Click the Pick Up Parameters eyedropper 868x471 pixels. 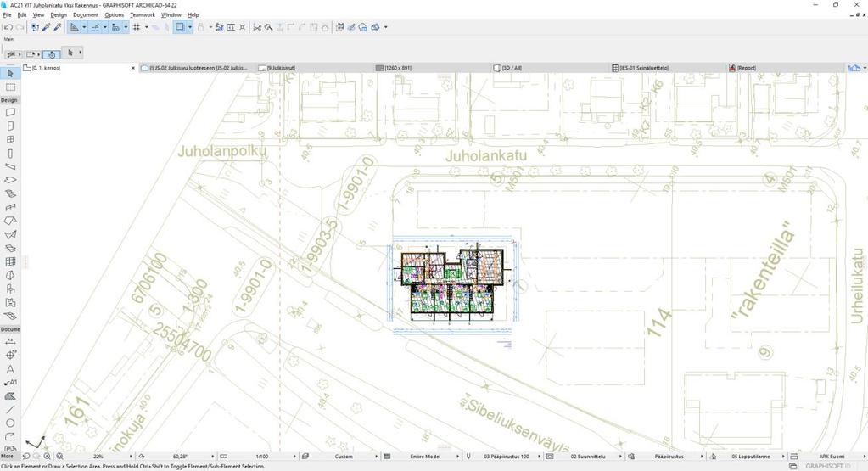click(47, 27)
